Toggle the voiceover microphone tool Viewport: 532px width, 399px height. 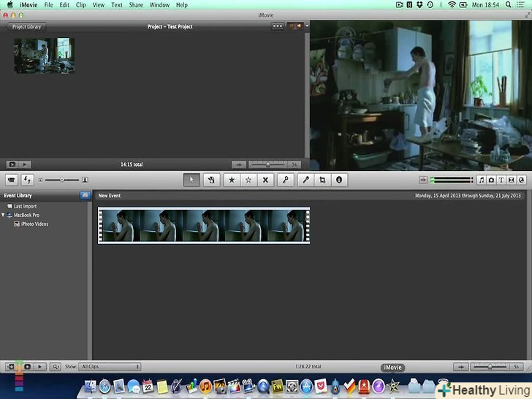click(306, 180)
